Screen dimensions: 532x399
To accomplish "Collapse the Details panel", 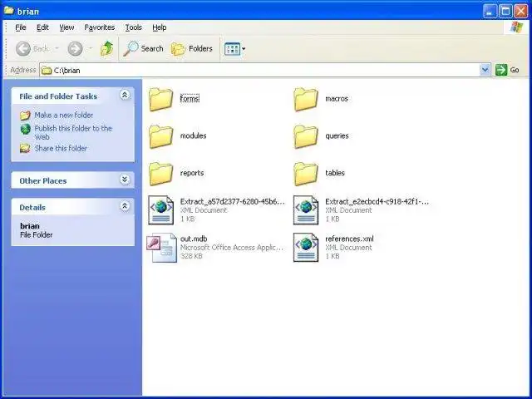I will pyautogui.click(x=125, y=206).
